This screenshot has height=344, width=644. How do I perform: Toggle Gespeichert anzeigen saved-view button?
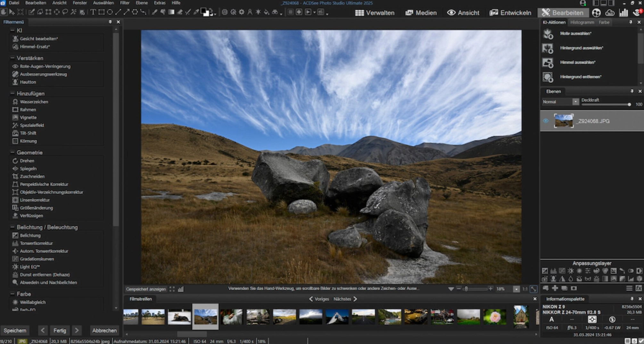pyautogui.click(x=146, y=289)
